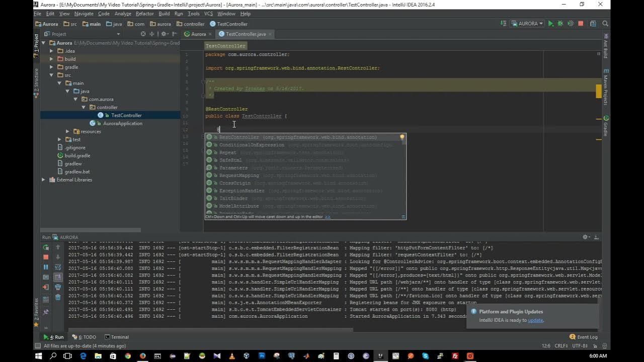
Task: Click the yellow warning marker on the editor stripe
Action: click(599, 90)
